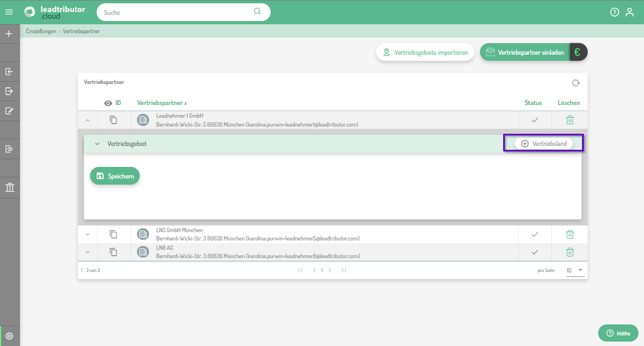Open the user profile icon
The image size is (644, 346).
[x=630, y=12]
